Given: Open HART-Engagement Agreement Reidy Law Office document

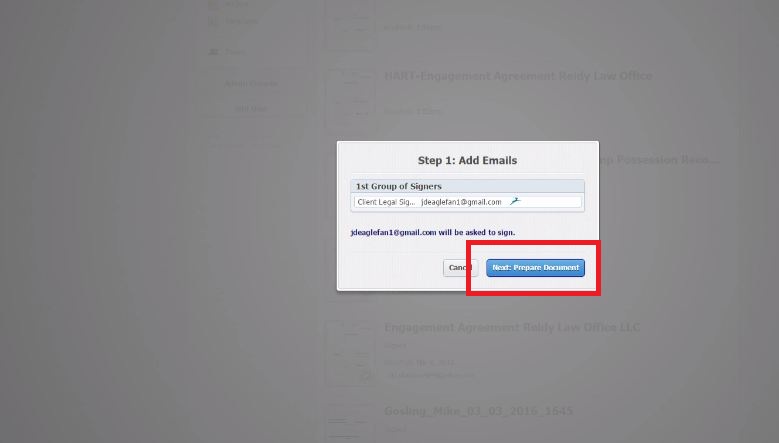Looking at the screenshot, I should [x=518, y=76].
